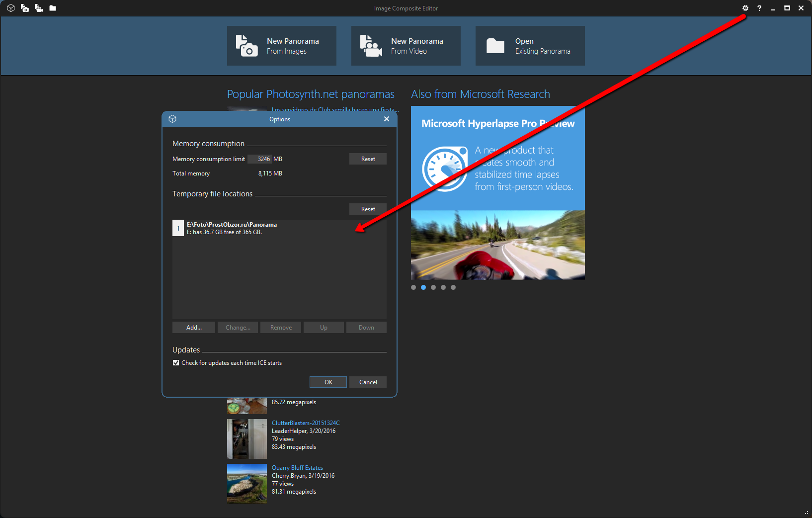Uncheck 'Check for updates each time ICE starts'
This screenshot has width=812, height=518.
click(x=176, y=363)
